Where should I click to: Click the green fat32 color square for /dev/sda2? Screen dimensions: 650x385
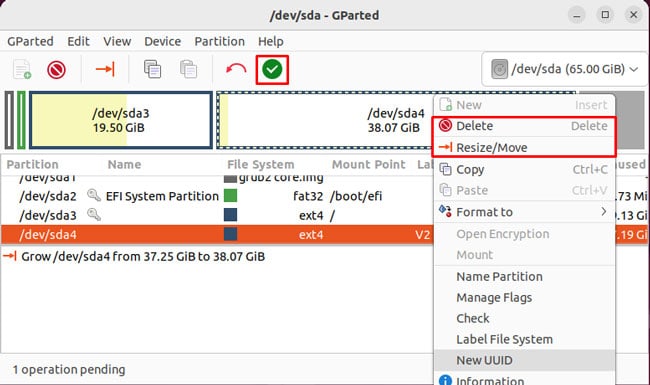click(x=230, y=196)
